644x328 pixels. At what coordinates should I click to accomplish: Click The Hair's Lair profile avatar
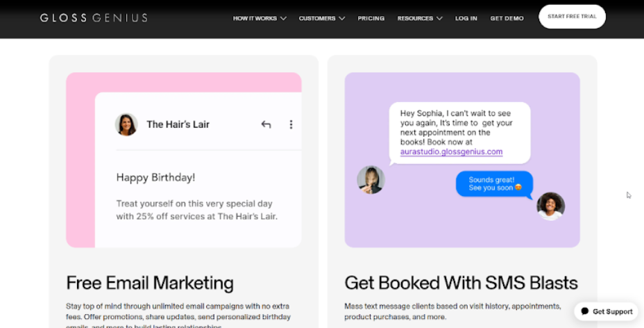126,124
